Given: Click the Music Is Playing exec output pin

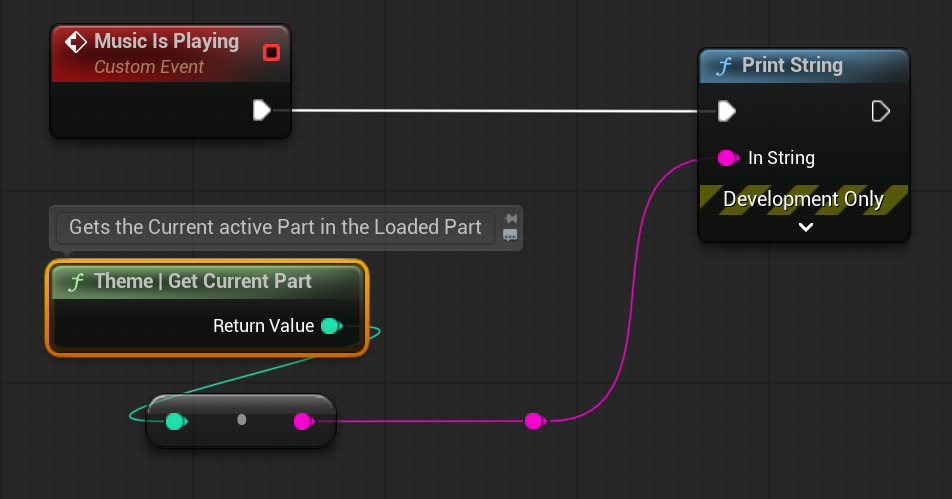Looking at the screenshot, I should point(261,110).
